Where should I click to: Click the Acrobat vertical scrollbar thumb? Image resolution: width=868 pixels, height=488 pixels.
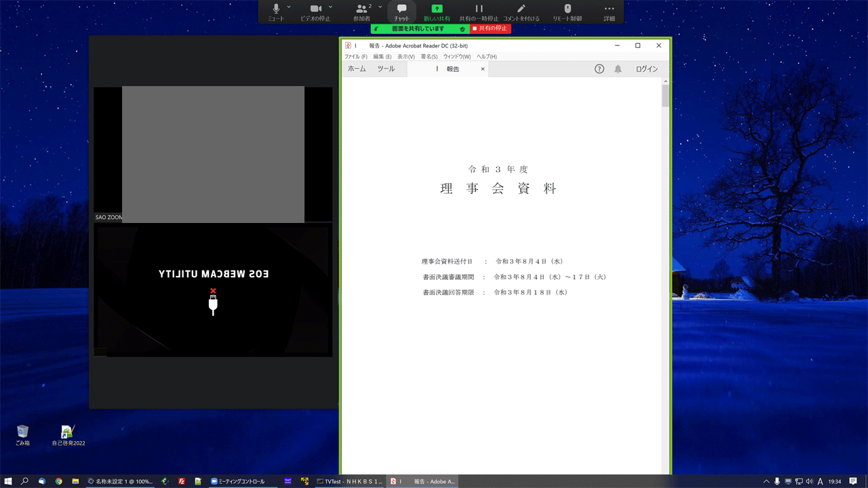[x=666, y=95]
